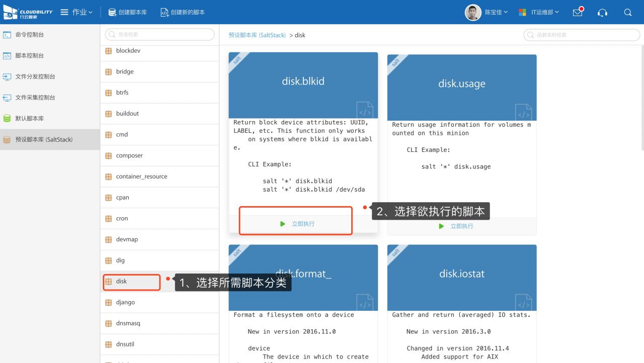Click the code icon on disk.iostat card

click(x=523, y=302)
